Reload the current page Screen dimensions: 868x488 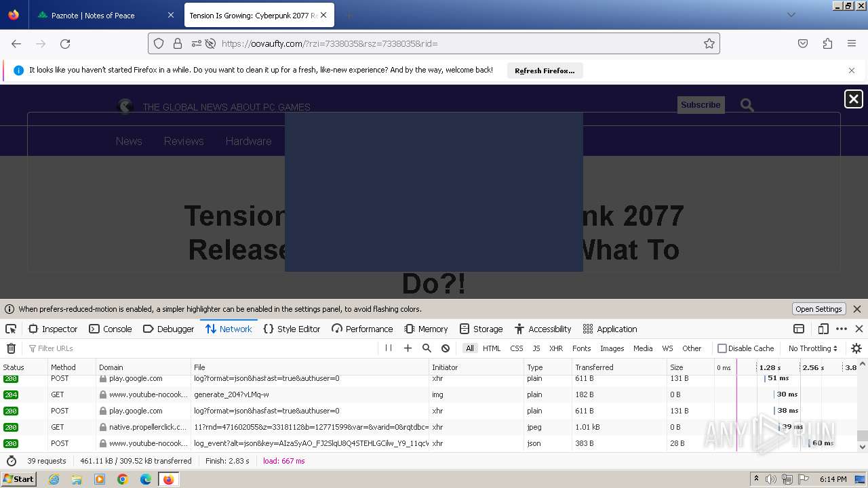click(65, 43)
